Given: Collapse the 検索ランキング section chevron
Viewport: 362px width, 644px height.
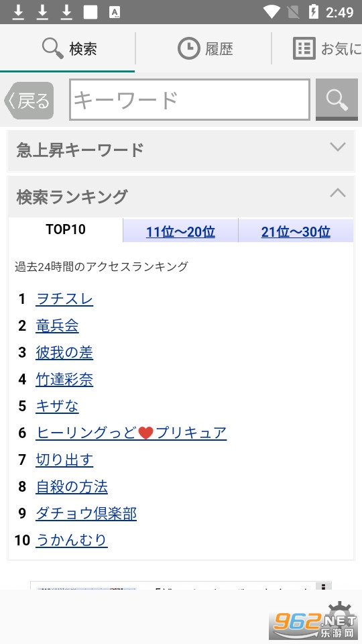Looking at the screenshot, I should pyautogui.click(x=338, y=193).
